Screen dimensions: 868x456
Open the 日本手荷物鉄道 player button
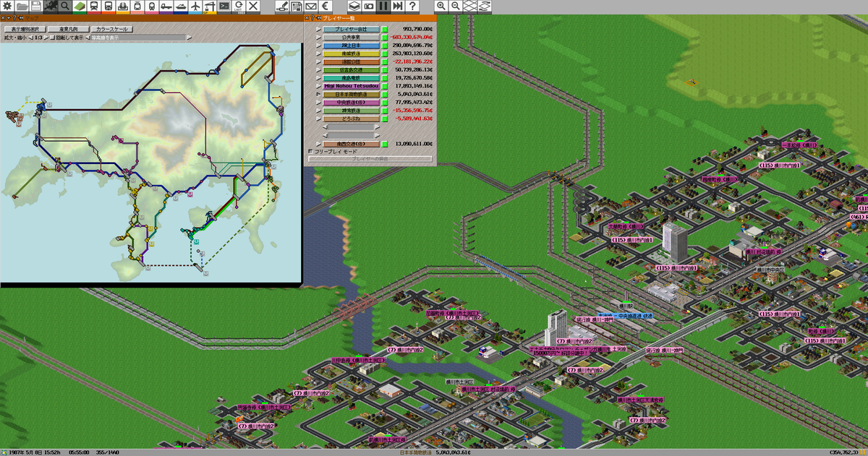pos(351,94)
